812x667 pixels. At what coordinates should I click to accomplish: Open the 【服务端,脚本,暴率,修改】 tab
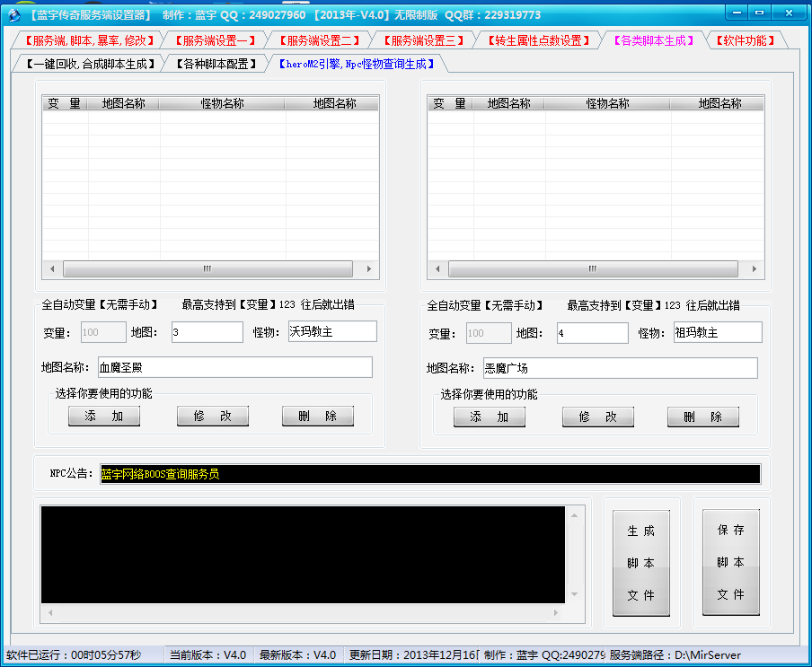[x=90, y=40]
